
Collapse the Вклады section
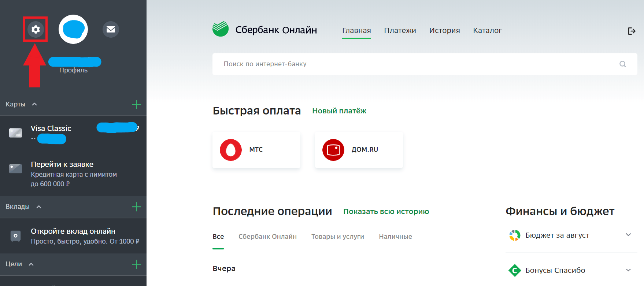39,207
